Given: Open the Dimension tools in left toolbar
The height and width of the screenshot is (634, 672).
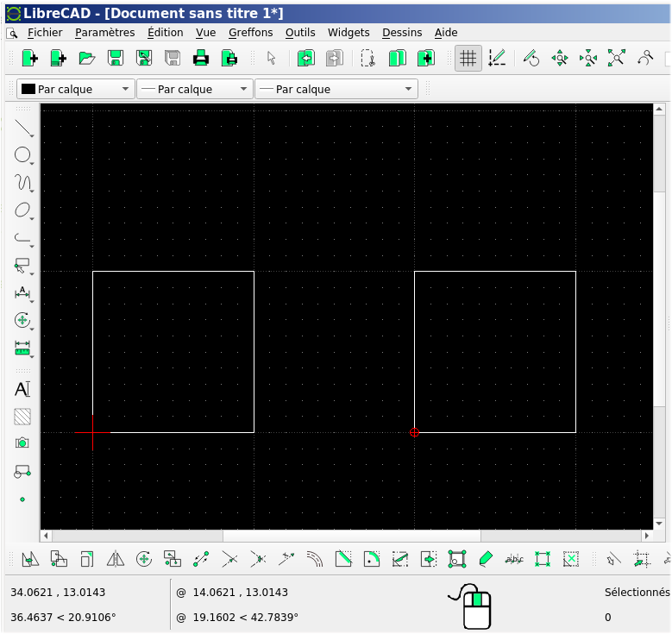Looking at the screenshot, I should [23, 292].
